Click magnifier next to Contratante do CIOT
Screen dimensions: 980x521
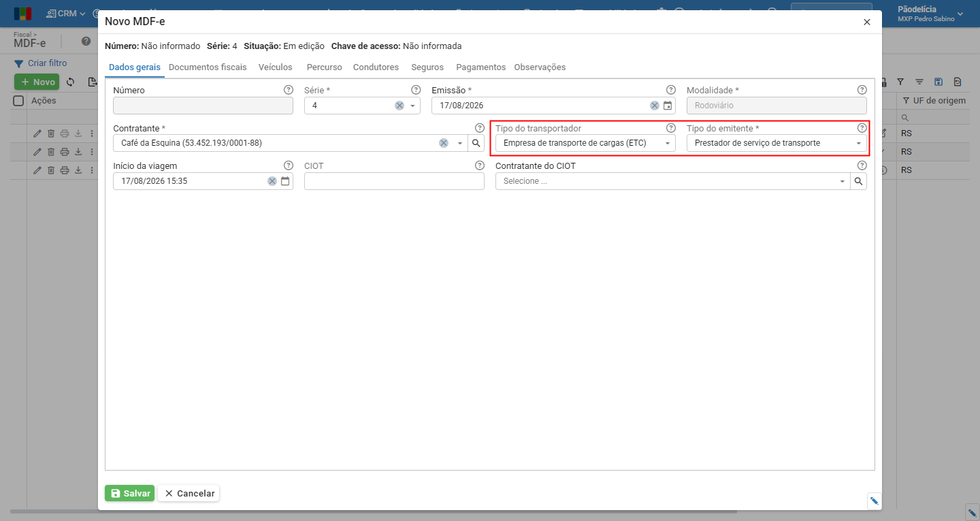click(x=859, y=181)
